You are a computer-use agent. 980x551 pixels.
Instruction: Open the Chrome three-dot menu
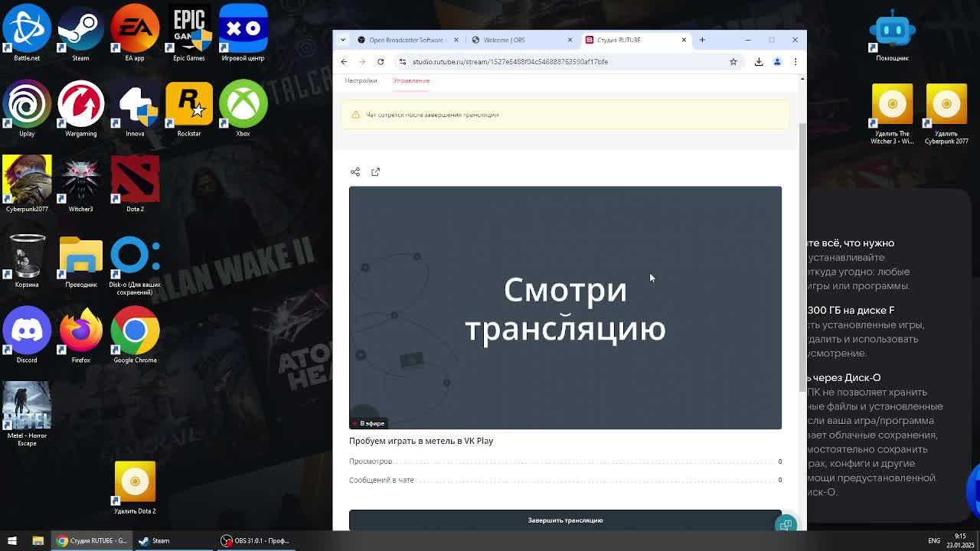pos(795,61)
